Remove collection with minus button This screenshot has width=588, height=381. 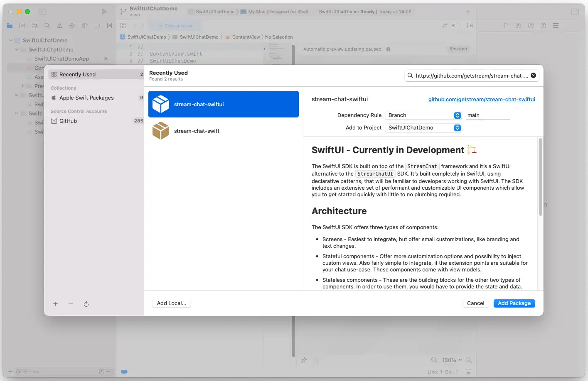71,304
